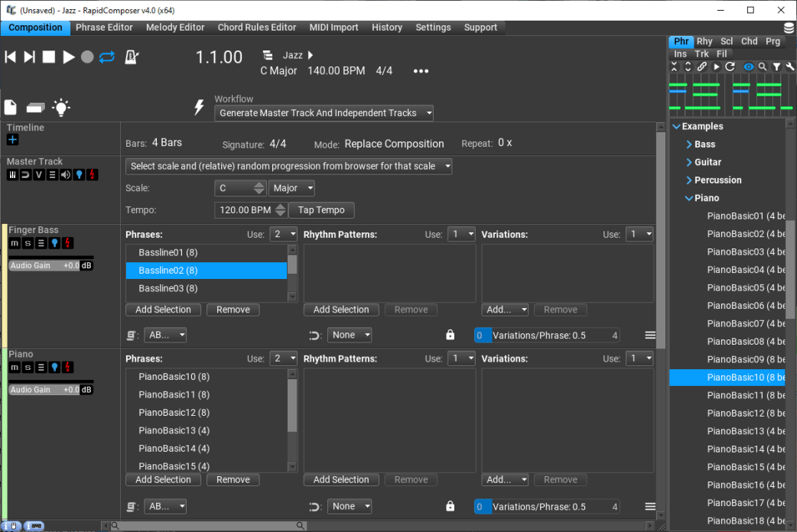
Task: Expand the Bass folder in Examples
Action: coord(688,144)
